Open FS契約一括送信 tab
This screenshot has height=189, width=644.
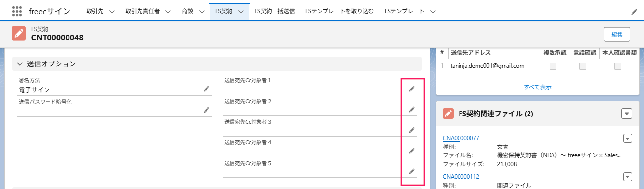pos(275,11)
